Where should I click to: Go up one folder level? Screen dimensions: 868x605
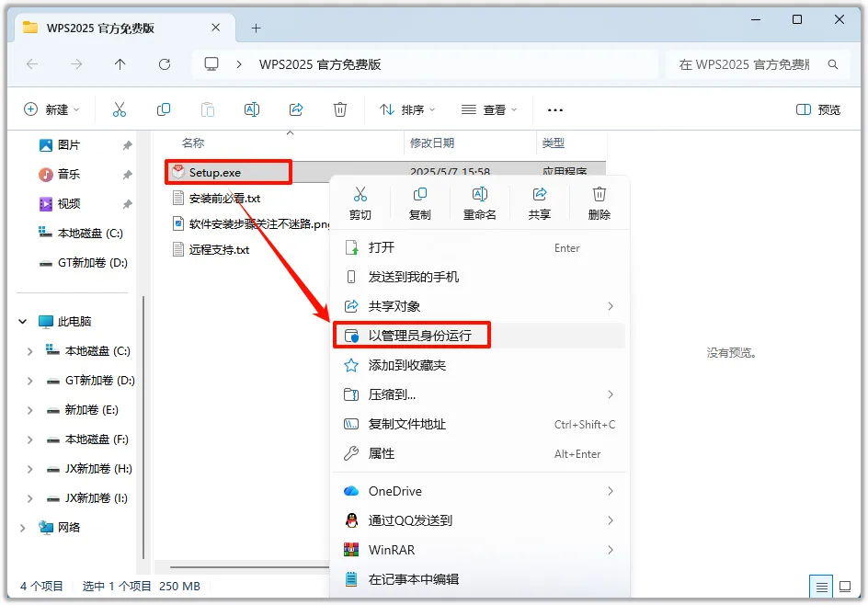pos(120,64)
